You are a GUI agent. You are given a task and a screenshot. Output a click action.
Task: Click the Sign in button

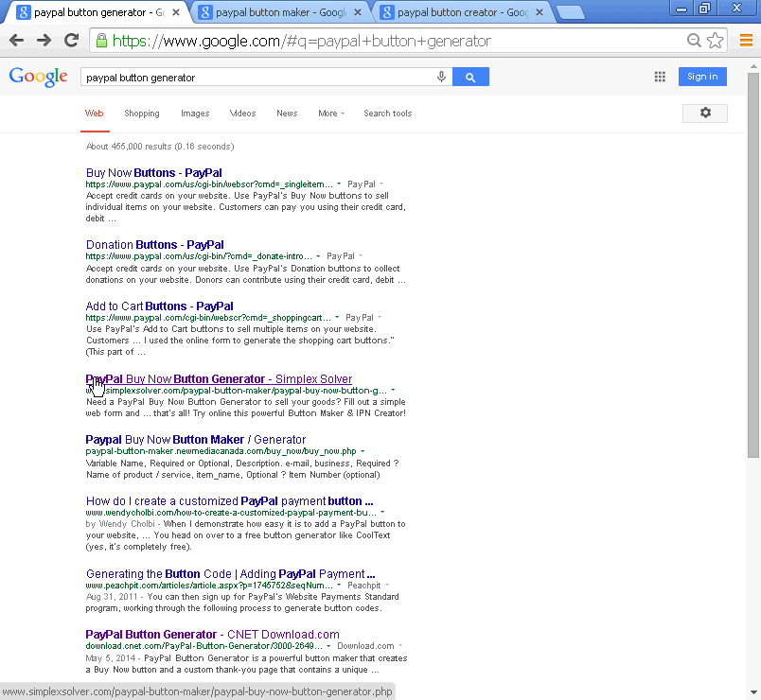[702, 77]
